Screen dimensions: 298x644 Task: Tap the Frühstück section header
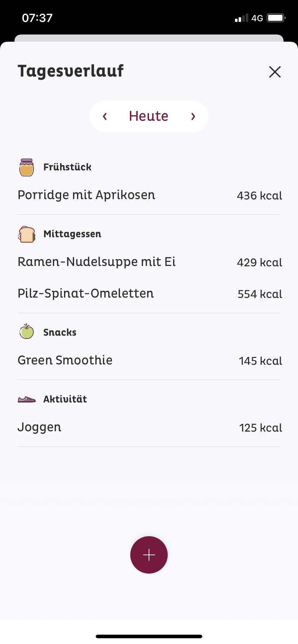tap(67, 167)
